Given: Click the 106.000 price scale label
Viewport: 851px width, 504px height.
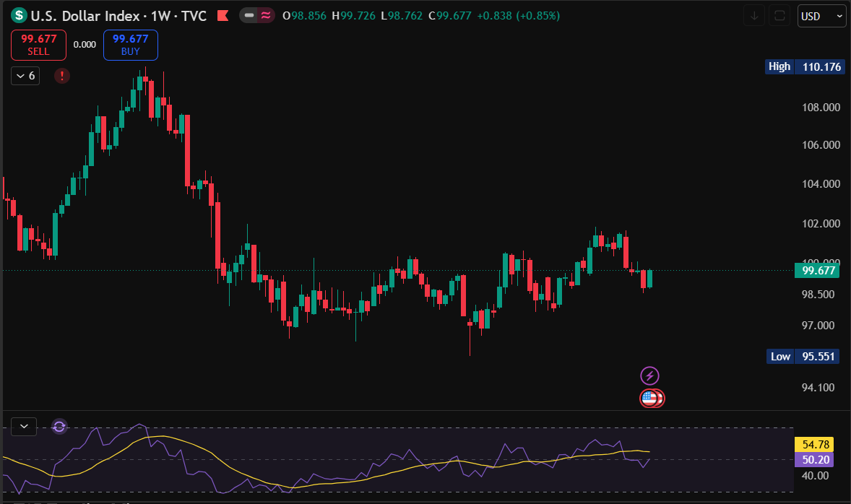Looking at the screenshot, I should (x=821, y=145).
